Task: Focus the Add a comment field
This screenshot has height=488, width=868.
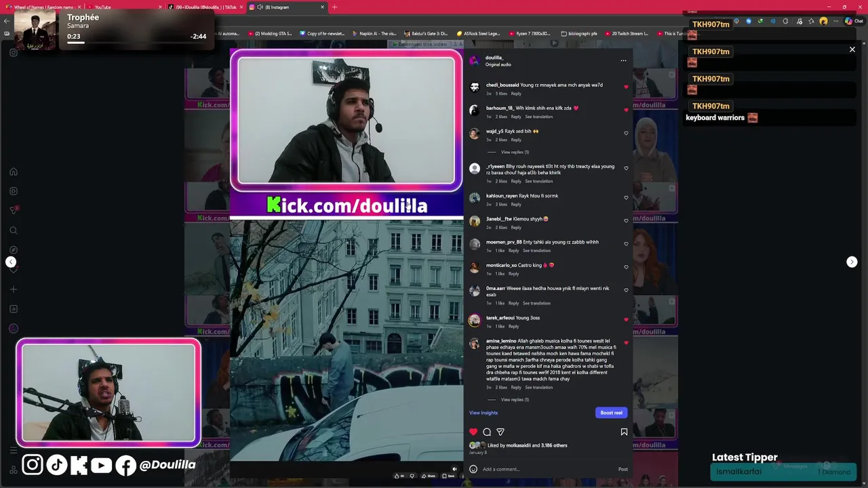Action: pos(548,469)
